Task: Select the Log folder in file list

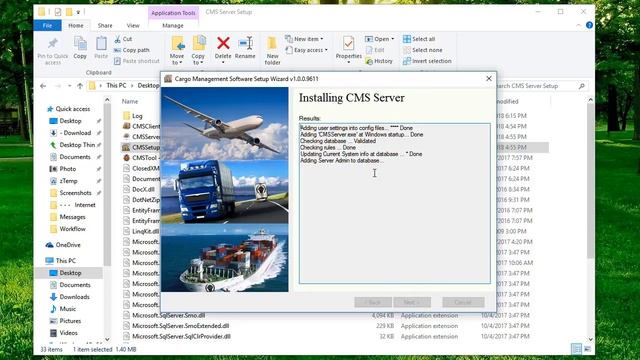Action: point(138,116)
